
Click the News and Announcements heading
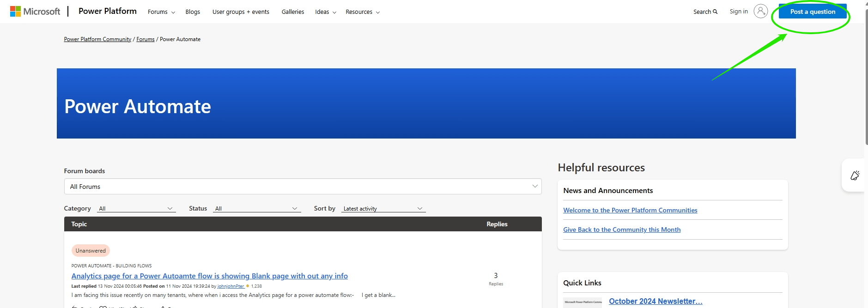[608, 191]
